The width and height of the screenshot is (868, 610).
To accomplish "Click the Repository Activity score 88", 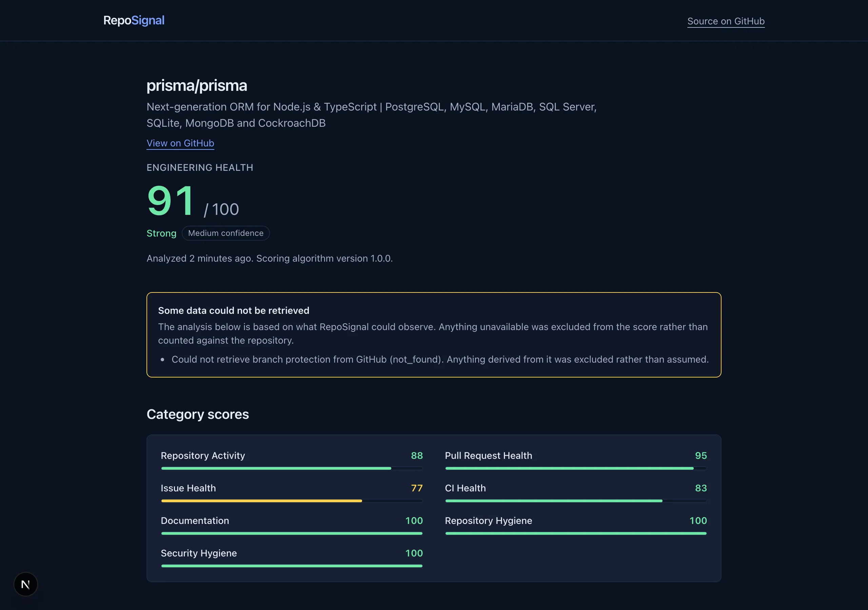I will click(417, 455).
